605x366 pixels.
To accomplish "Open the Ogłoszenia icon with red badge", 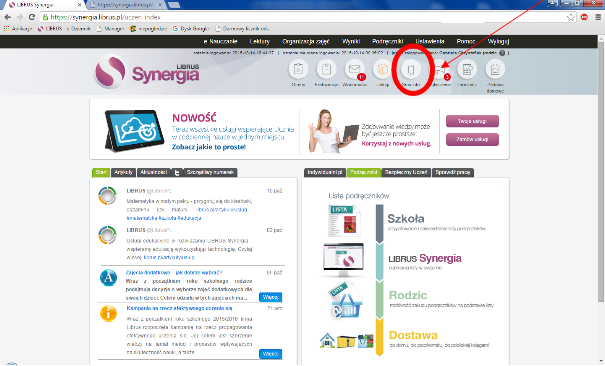I will click(x=440, y=70).
